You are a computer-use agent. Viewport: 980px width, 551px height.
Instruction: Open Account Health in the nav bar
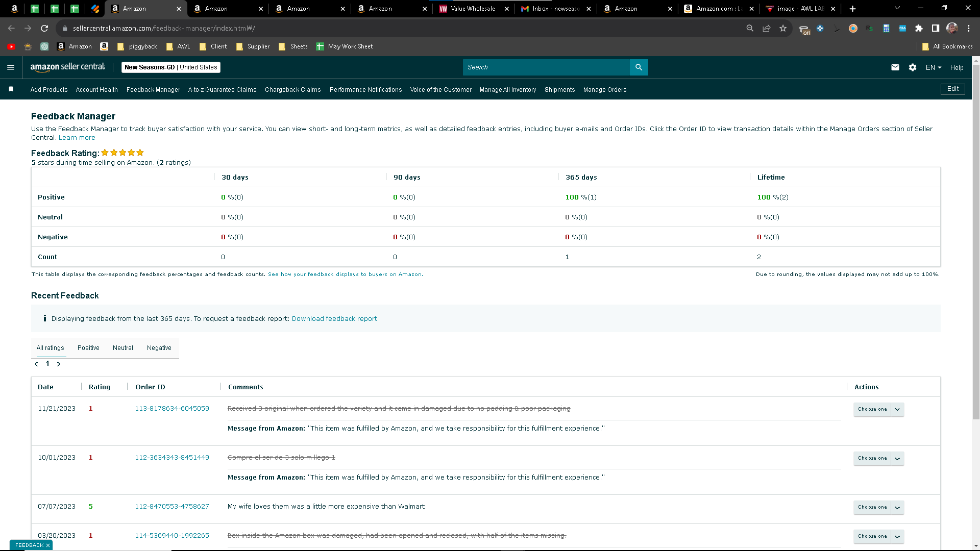[x=97, y=90]
